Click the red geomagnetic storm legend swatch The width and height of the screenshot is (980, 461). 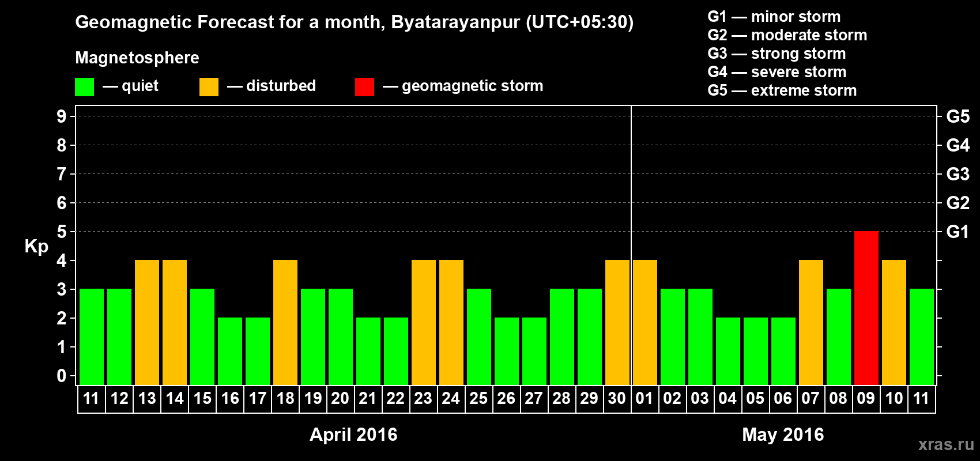[x=364, y=87]
